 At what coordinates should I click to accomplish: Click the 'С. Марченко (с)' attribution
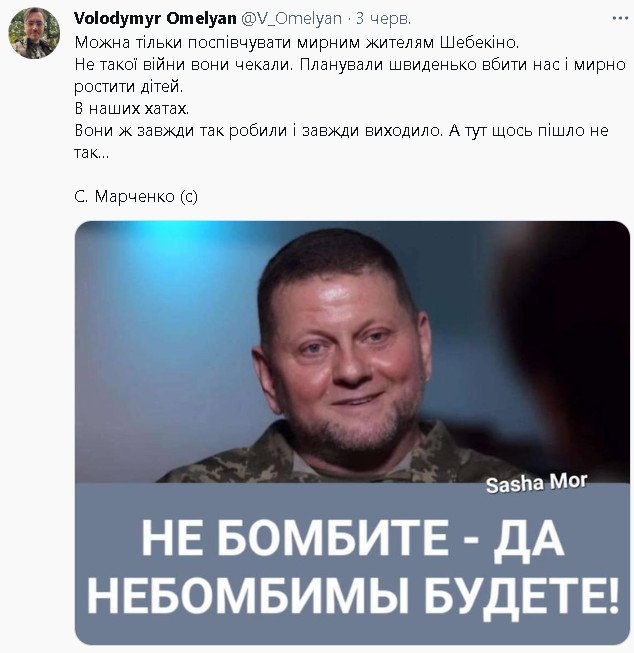click(136, 196)
